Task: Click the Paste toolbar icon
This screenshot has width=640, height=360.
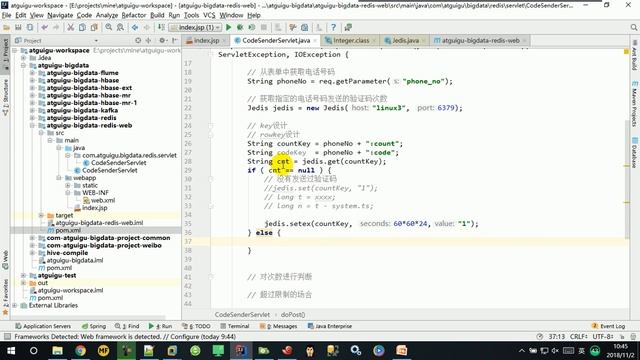Action: 94,27
